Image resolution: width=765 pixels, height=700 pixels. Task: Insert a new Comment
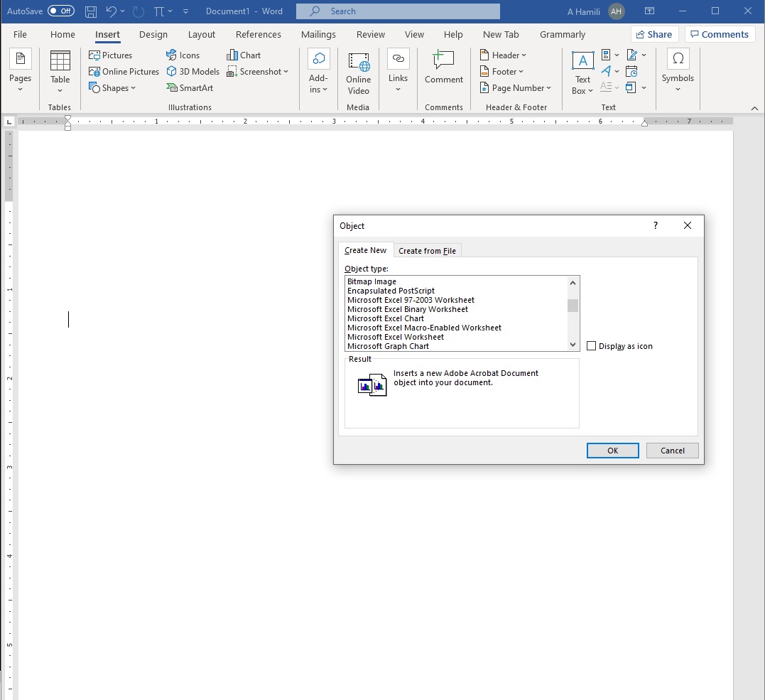[x=443, y=68]
